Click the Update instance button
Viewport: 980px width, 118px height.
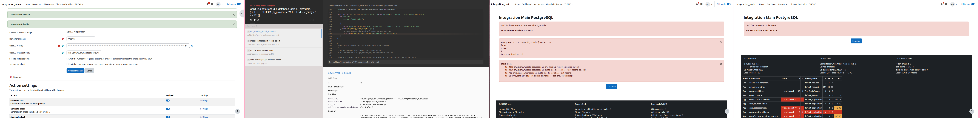(75, 71)
